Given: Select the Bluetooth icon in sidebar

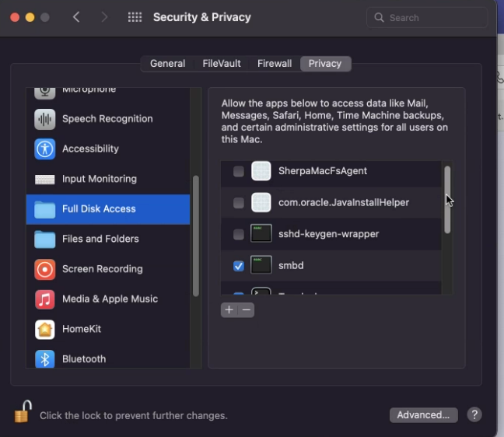Looking at the screenshot, I should click(45, 358).
